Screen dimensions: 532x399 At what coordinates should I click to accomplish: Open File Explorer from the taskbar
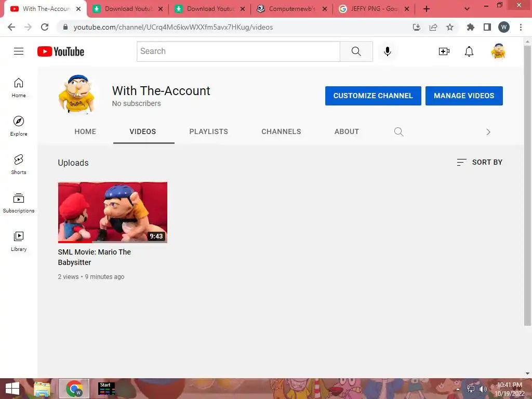[42, 389]
